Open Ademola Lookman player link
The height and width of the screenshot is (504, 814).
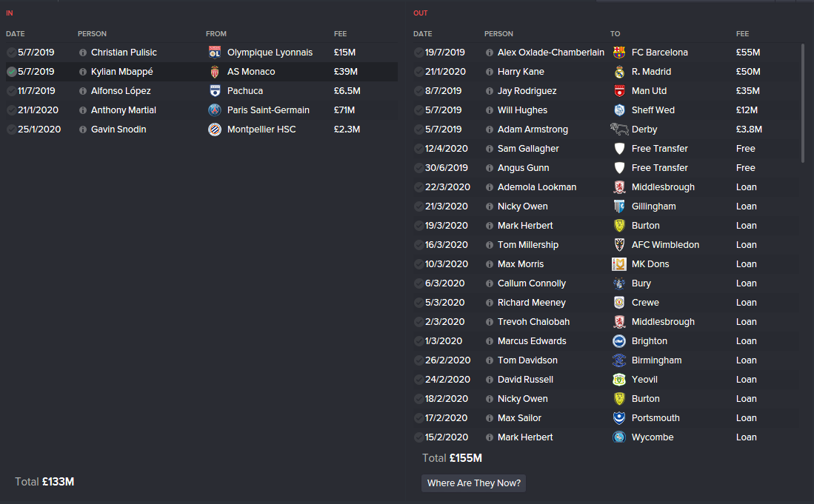(536, 187)
